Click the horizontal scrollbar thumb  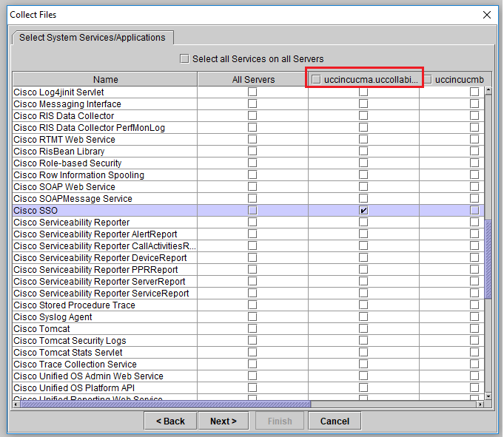[166, 404]
